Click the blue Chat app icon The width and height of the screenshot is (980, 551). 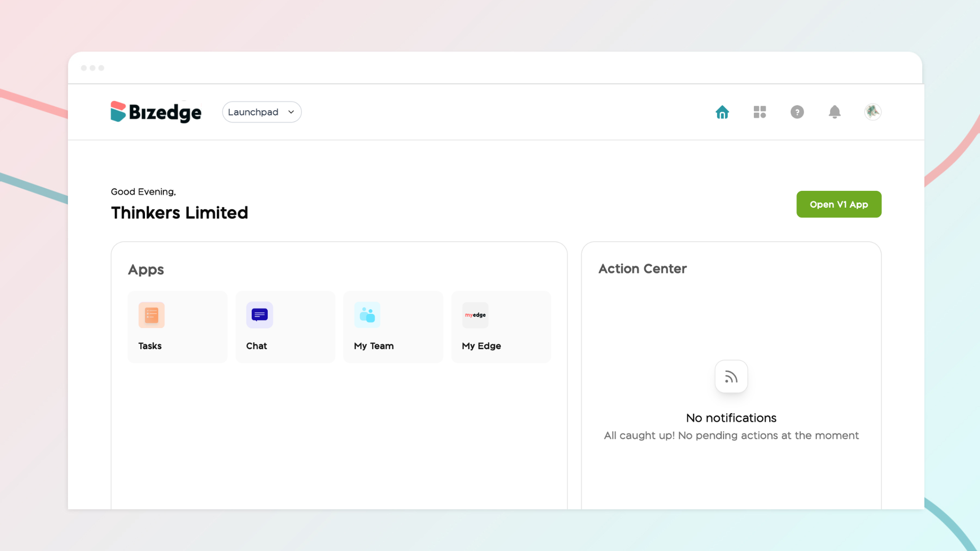pos(259,315)
